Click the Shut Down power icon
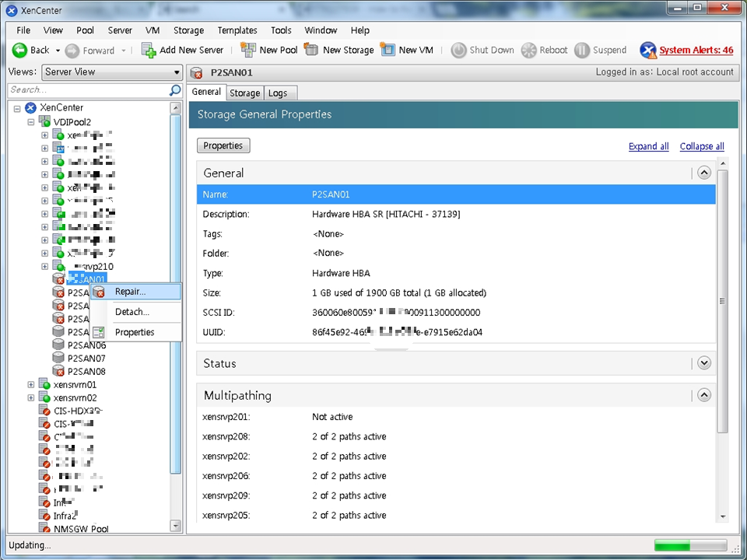The width and height of the screenshot is (747, 560). coord(458,50)
